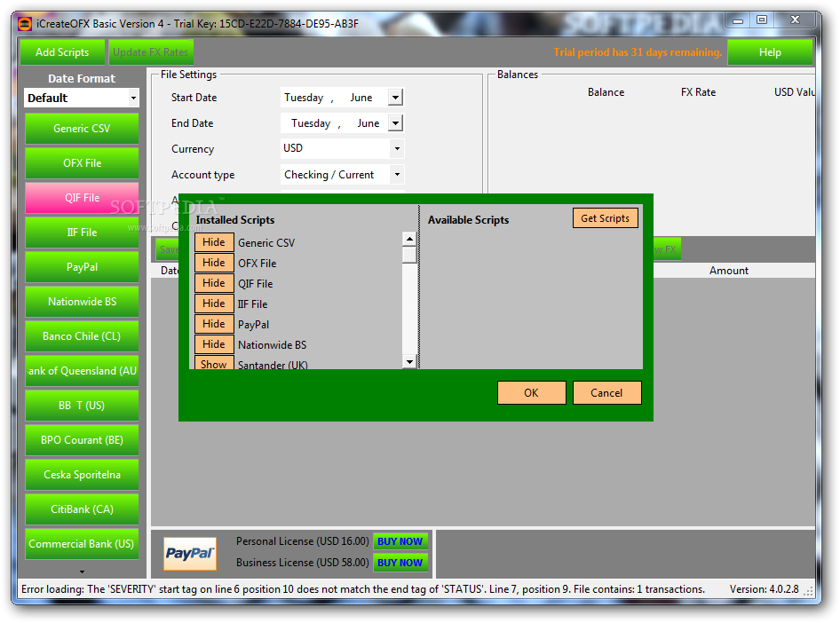The width and height of the screenshot is (840, 623).
Task: Choose CitiBank (CA) button
Action: click(x=82, y=509)
